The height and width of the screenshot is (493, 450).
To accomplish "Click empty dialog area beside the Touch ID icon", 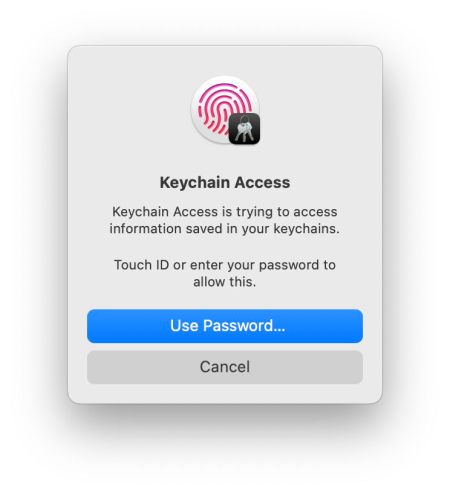I will click(x=317, y=110).
